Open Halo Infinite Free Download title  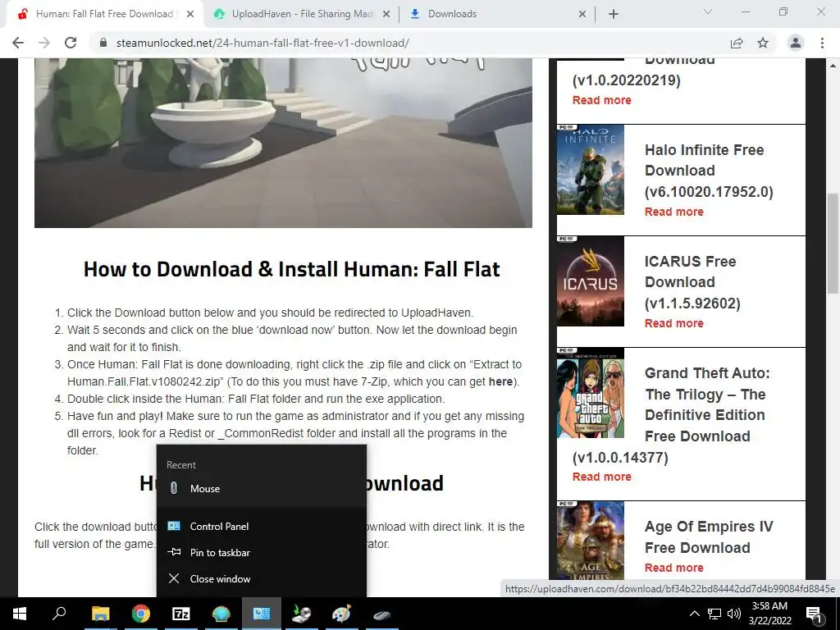[x=709, y=171]
